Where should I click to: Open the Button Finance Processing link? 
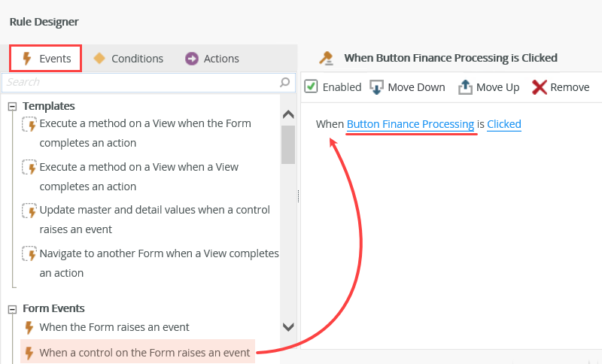point(410,123)
